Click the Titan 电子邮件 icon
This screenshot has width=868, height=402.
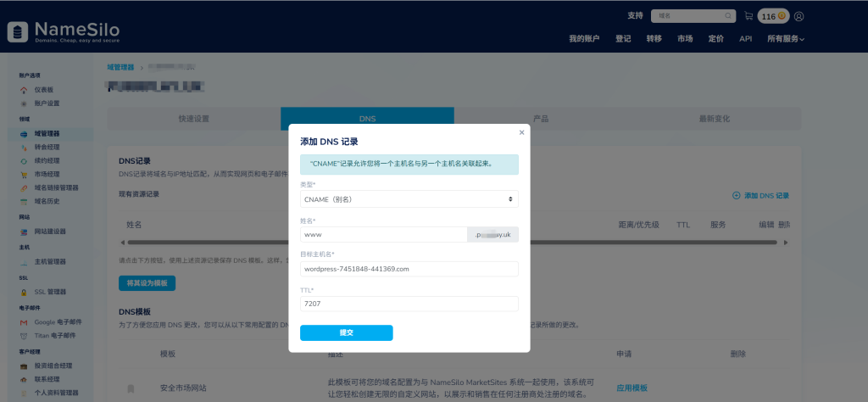23,336
